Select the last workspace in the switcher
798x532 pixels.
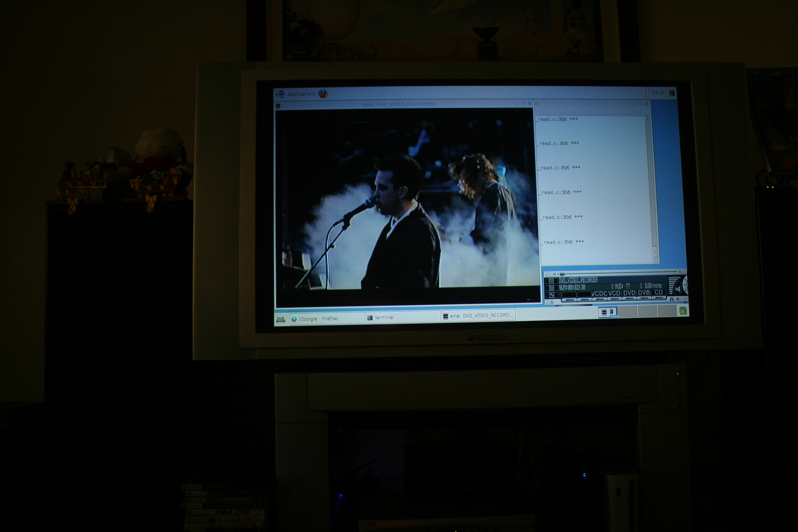tap(667, 311)
